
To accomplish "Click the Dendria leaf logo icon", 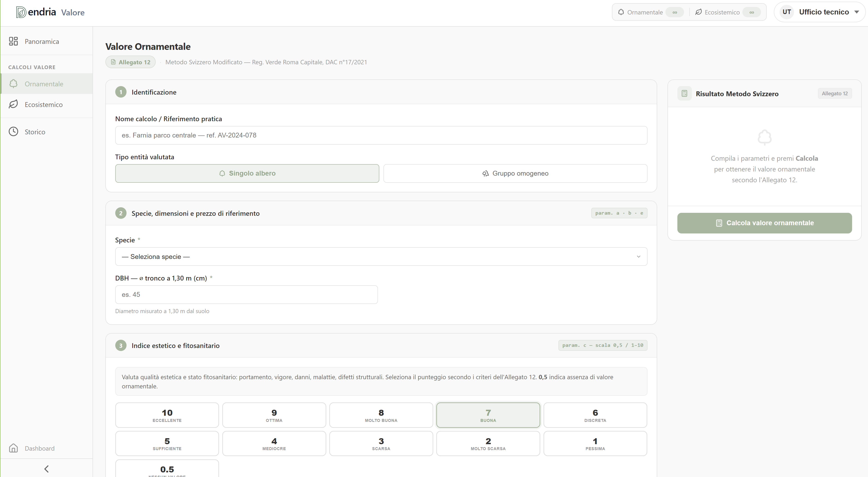I will coord(21,12).
